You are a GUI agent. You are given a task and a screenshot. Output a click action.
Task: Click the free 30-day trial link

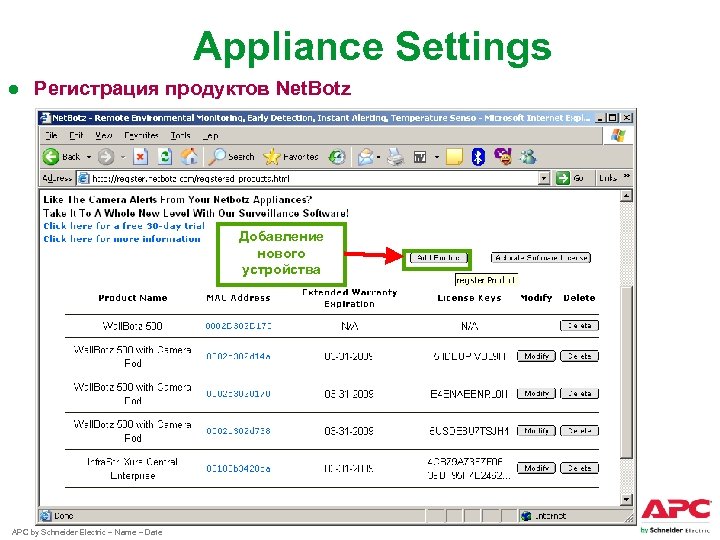point(124,226)
